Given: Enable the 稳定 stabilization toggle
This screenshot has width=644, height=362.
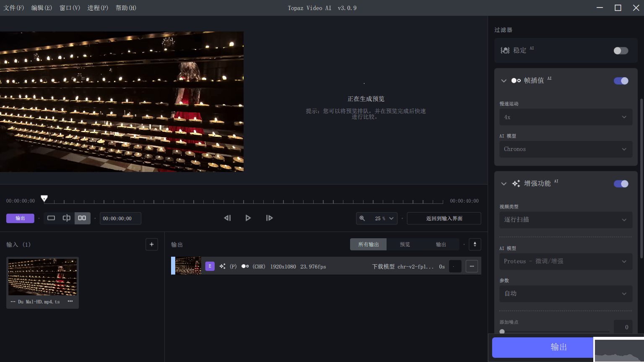Looking at the screenshot, I should pyautogui.click(x=620, y=50).
